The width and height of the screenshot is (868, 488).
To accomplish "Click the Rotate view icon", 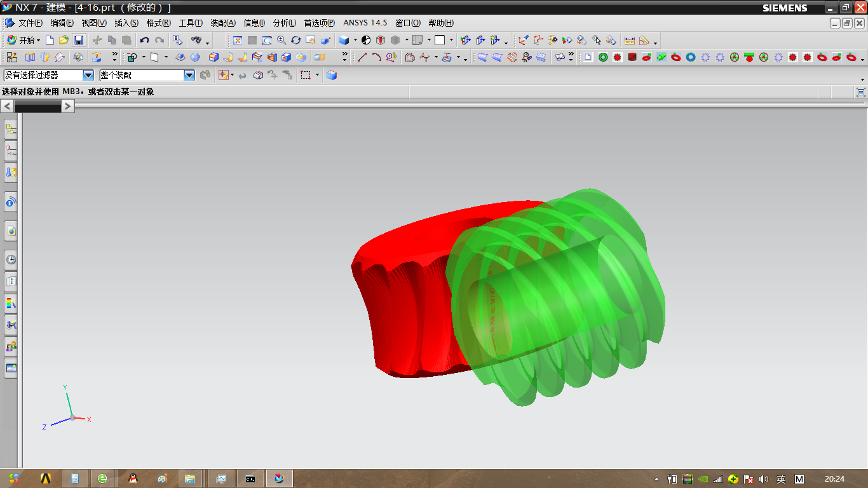I will coord(296,40).
